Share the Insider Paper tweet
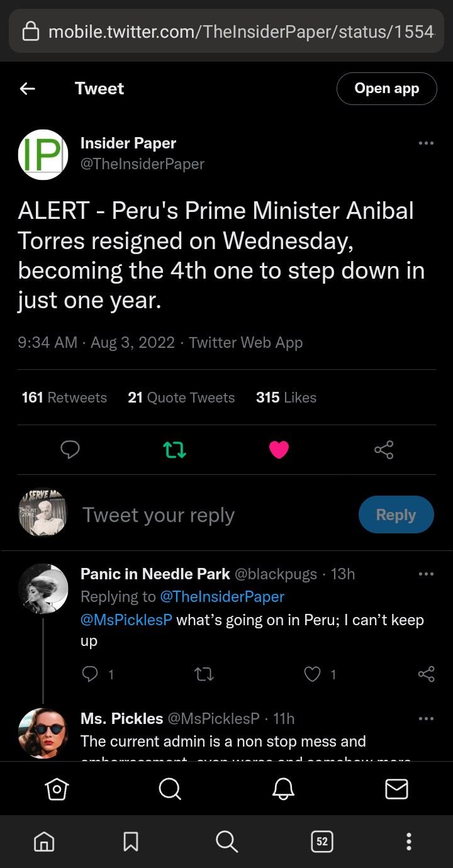The width and height of the screenshot is (453, 868). [384, 449]
